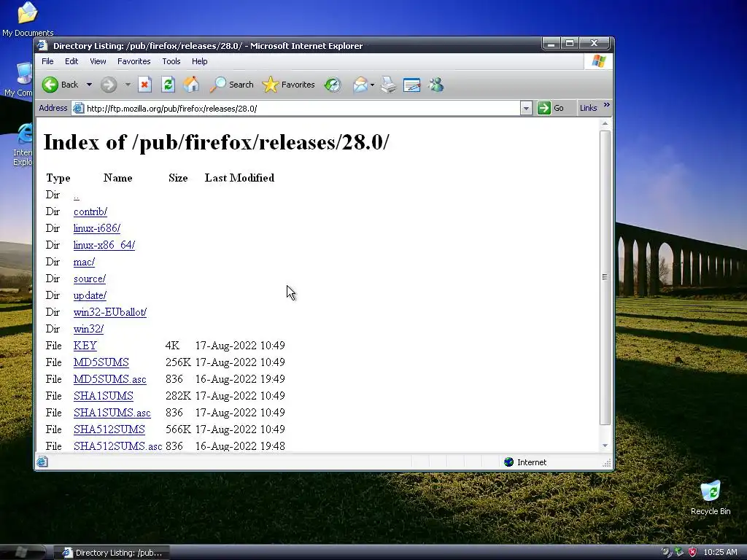Expand the Back button history dropdown
The height and width of the screenshot is (560, 747).
pyautogui.click(x=89, y=85)
